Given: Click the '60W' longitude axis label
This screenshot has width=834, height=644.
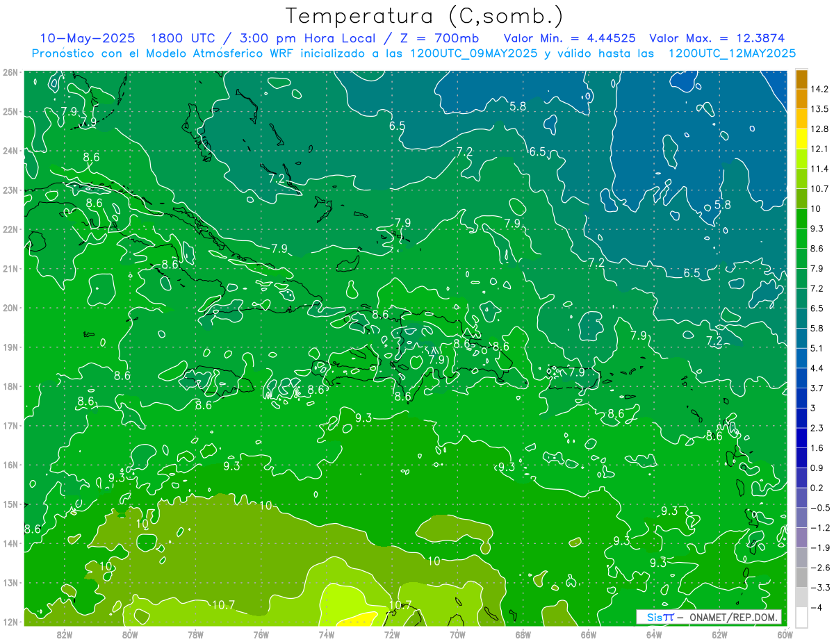Looking at the screenshot, I should point(785,634).
